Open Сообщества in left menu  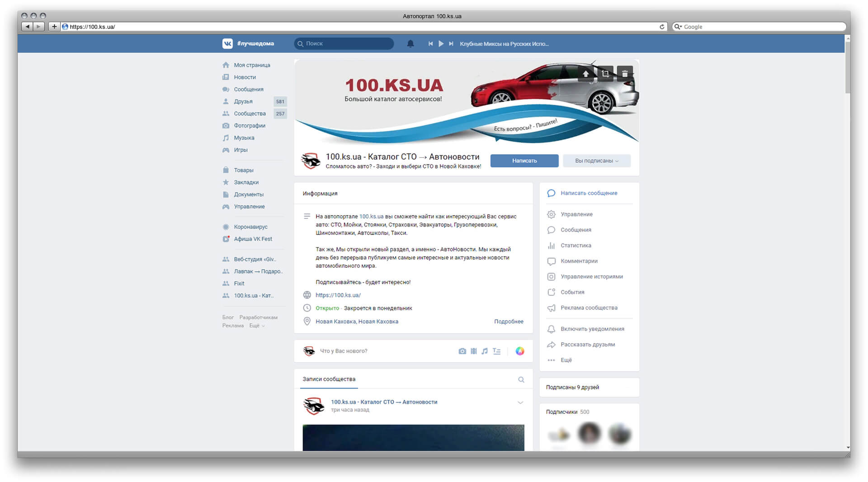coord(250,113)
